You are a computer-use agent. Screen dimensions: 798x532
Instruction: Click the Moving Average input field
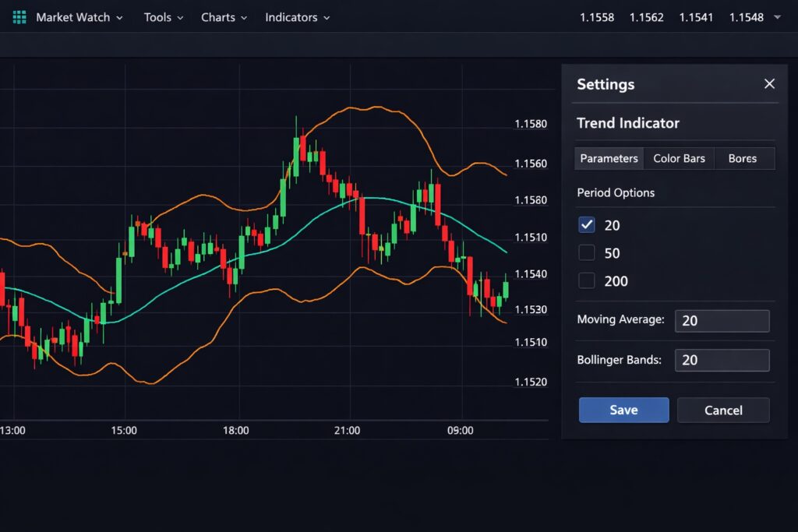[722, 320]
